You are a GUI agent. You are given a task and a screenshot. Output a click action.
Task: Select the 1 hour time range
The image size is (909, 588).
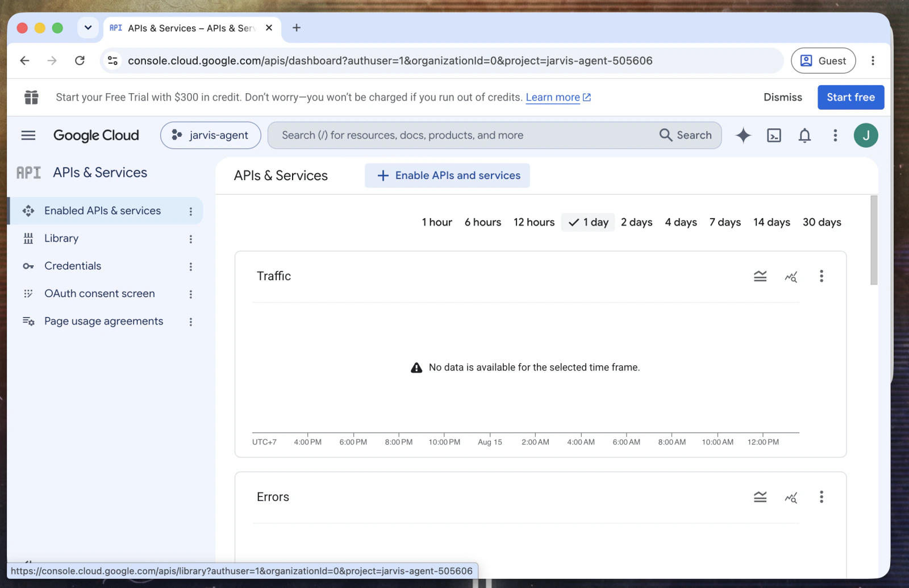[x=437, y=222]
